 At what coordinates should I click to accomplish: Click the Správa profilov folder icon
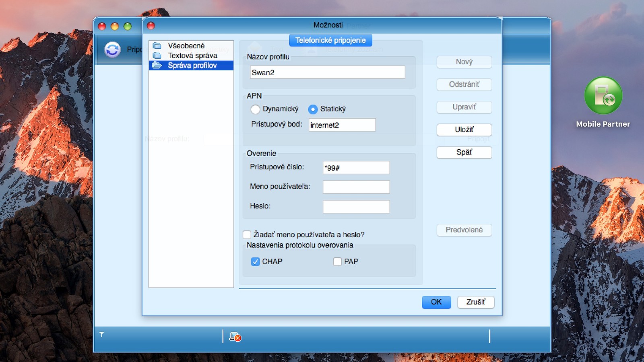pyautogui.click(x=157, y=66)
